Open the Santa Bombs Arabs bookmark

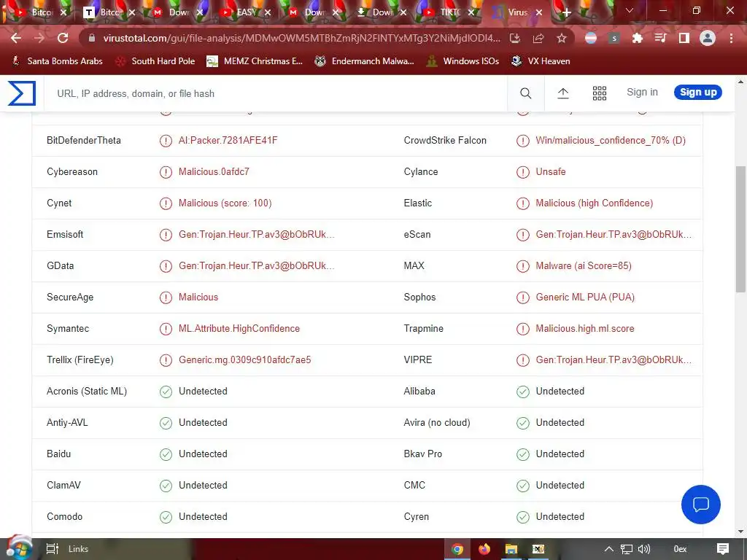pyautogui.click(x=57, y=61)
